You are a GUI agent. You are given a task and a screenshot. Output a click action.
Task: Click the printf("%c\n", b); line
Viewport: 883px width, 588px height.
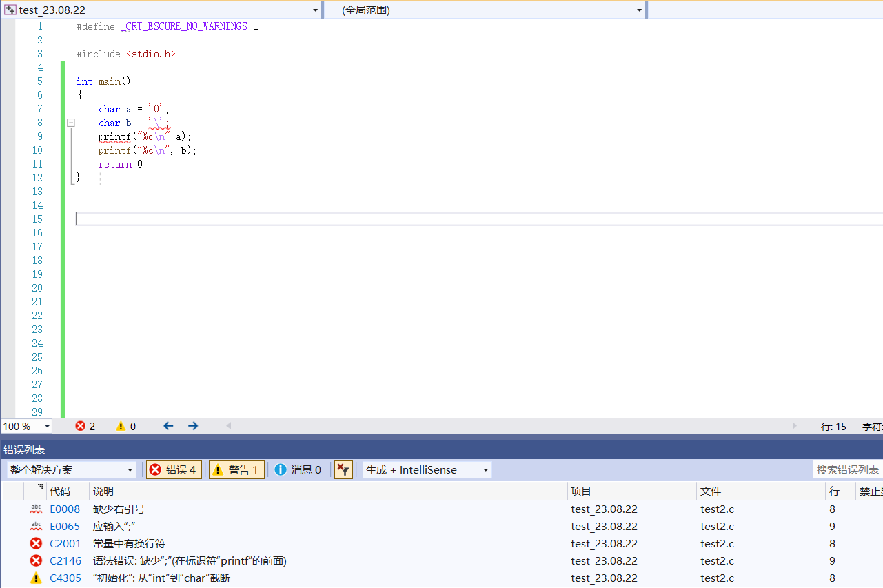tap(148, 150)
